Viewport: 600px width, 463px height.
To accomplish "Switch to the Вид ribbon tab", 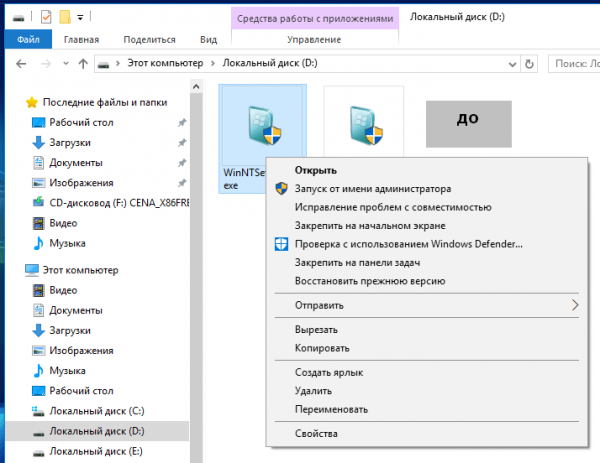I will coord(209,39).
